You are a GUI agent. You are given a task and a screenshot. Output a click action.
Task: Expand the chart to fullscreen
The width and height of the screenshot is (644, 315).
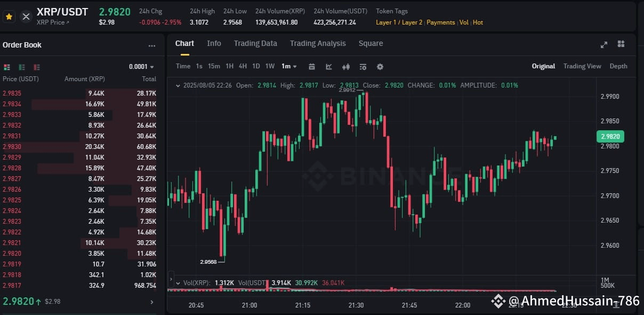[603, 44]
